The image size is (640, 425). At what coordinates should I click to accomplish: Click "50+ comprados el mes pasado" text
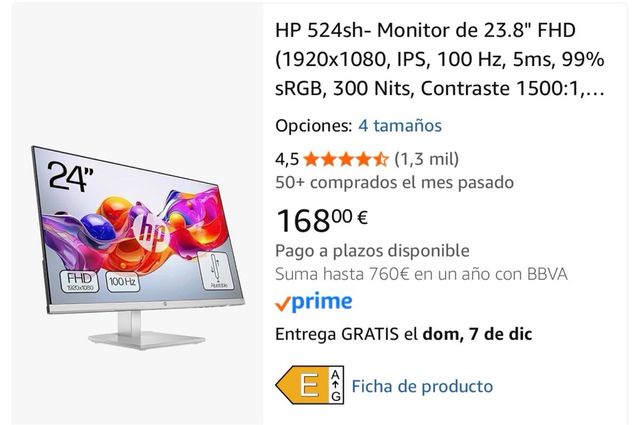pyautogui.click(x=394, y=182)
